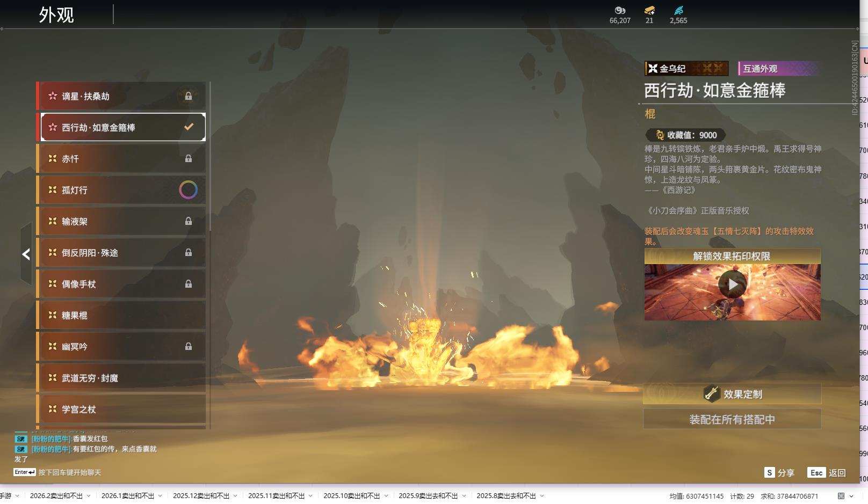Collapse the skin list with left arrow
The height and width of the screenshot is (504, 868).
[26, 254]
